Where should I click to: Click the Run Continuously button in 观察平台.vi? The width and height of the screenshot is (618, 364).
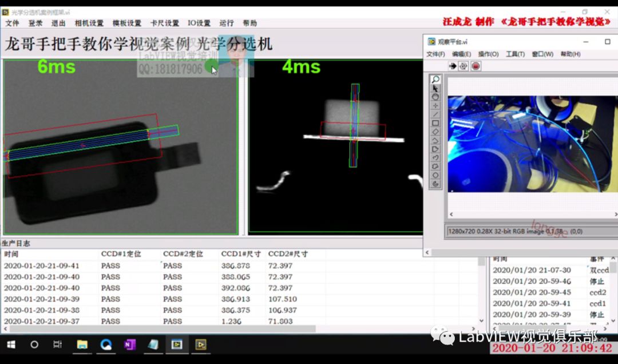464,66
